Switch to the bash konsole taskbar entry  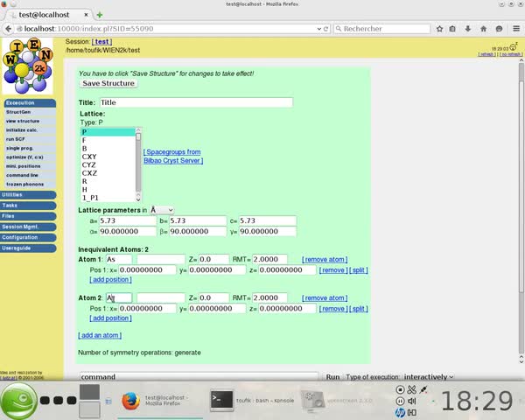(253, 401)
